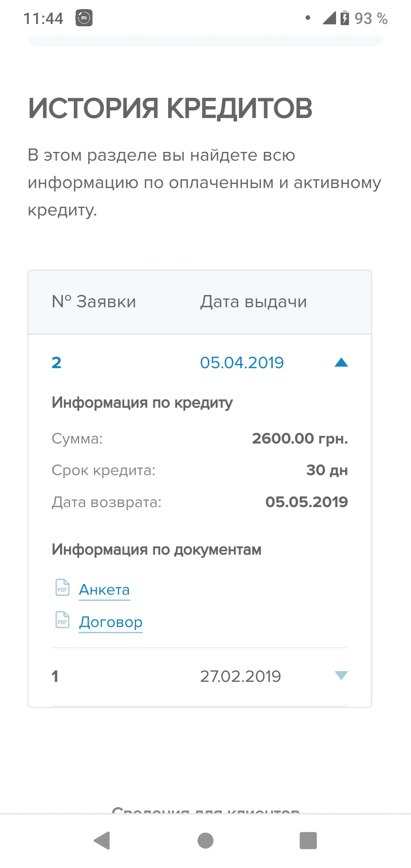This screenshot has width=411, height=868.
Task: Select application number 1
Action: coord(55,677)
